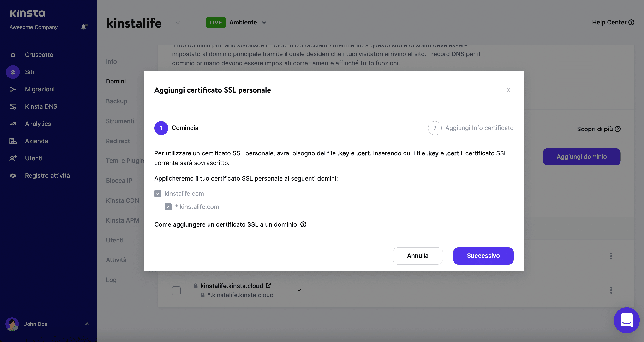Click the Successivo button
Screen dimensions: 644x342
coord(483,256)
